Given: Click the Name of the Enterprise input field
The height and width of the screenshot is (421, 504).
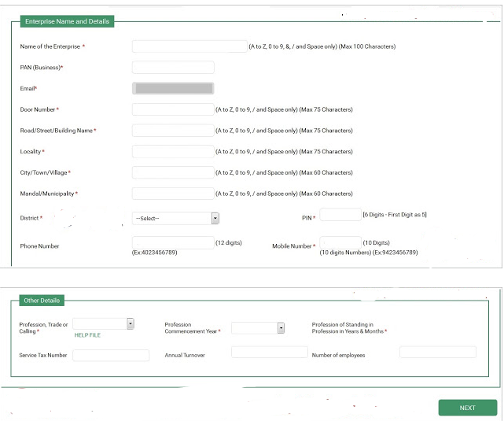Looking at the screenshot, I should (189, 46).
